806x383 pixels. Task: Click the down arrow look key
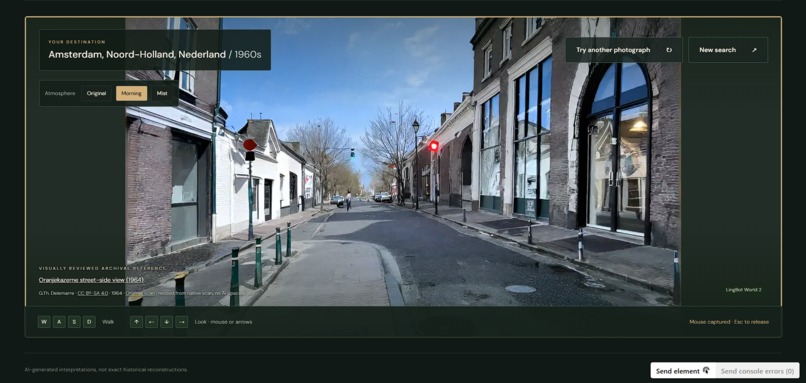[x=167, y=322]
